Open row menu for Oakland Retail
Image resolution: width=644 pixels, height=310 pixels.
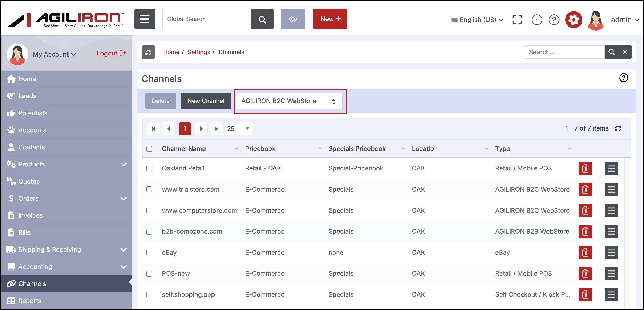(611, 168)
